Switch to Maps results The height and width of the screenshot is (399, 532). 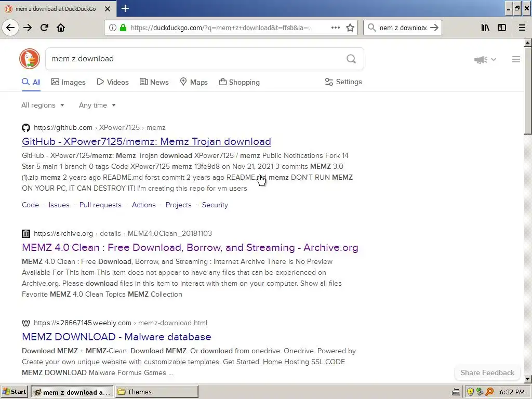coord(194,82)
